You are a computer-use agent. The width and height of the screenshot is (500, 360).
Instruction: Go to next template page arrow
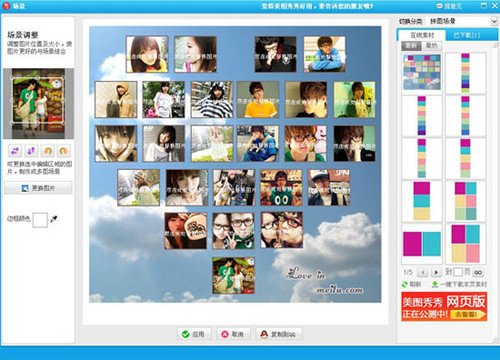(x=436, y=272)
